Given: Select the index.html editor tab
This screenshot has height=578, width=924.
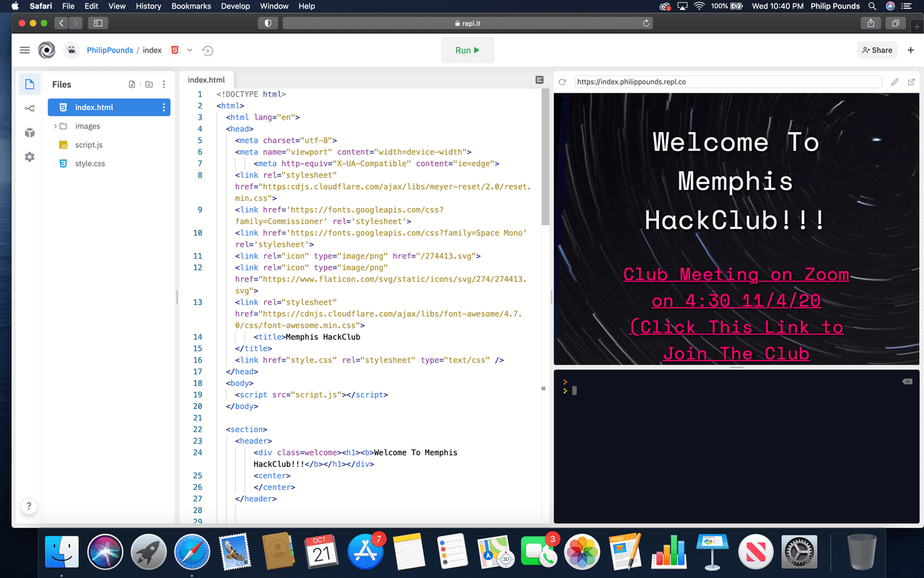Looking at the screenshot, I should coord(206,80).
